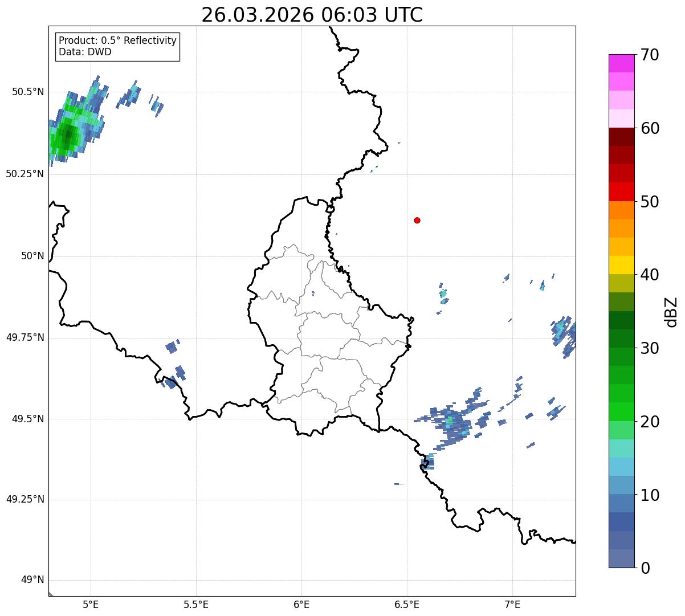Click the "50°N" latitude label
This screenshot has width=685, height=616.
tap(32, 256)
